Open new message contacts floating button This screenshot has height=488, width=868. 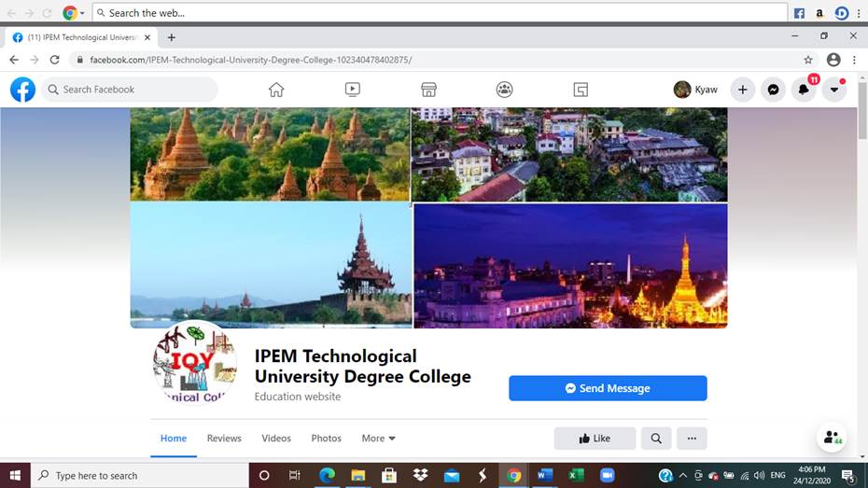coord(832,437)
